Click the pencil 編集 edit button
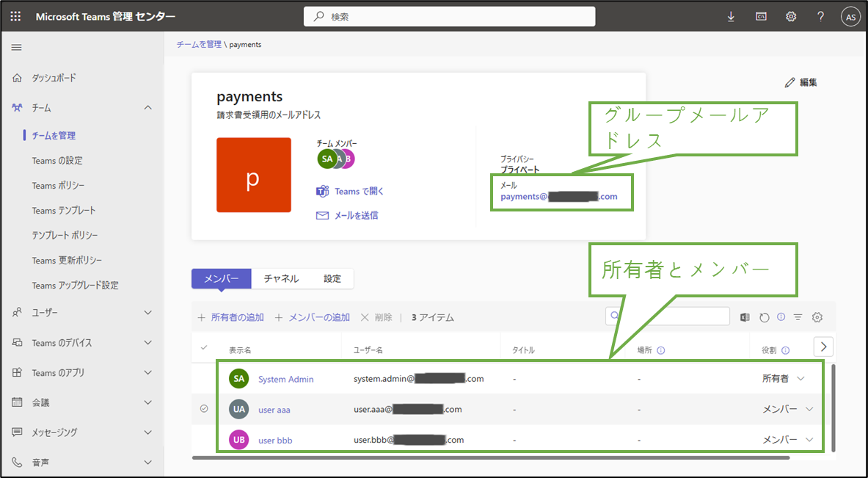868x478 pixels. click(x=801, y=82)
